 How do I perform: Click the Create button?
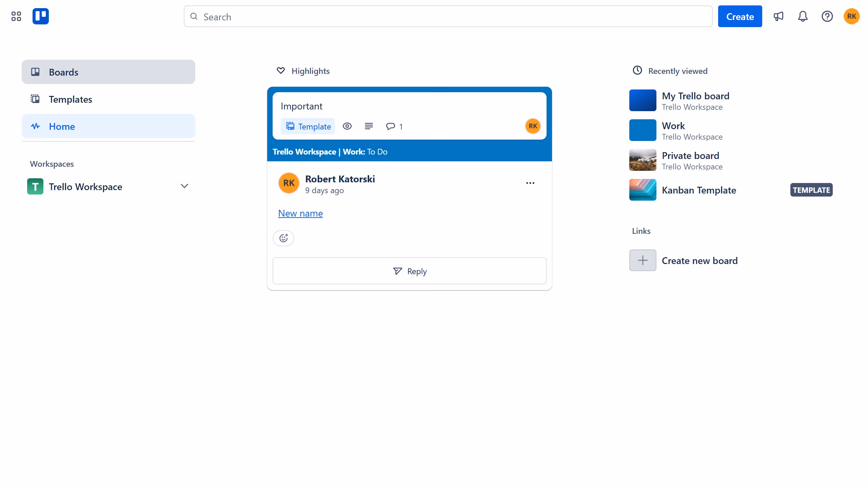[740, 16]
